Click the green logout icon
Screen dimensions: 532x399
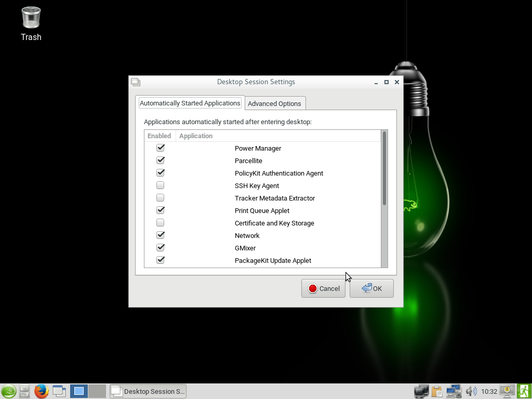[524, 391]
